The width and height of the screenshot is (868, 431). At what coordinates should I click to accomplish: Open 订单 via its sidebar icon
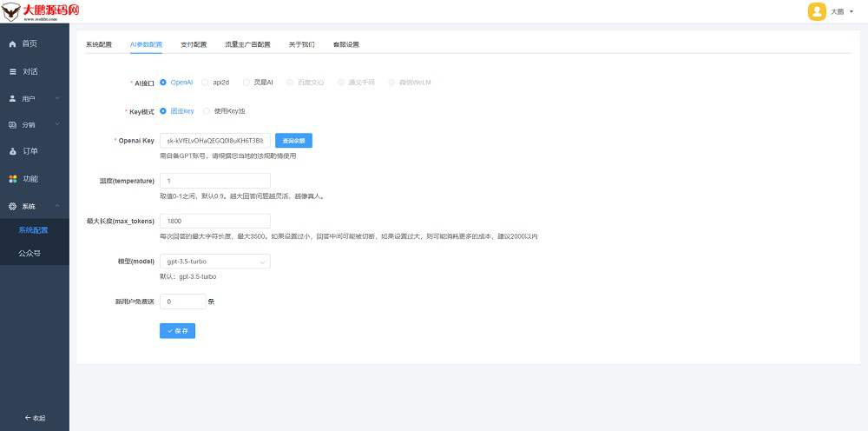[12, 152]
